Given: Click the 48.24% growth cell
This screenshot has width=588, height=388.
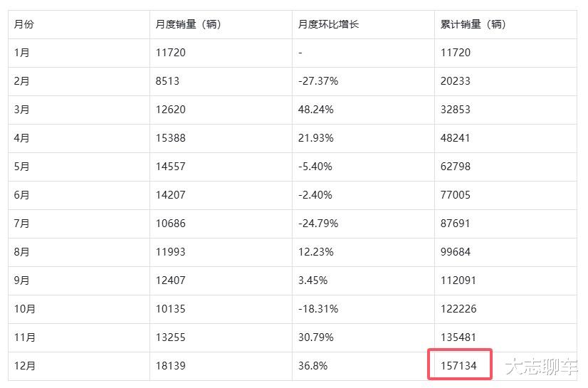Looking at the screenshot, I should [316, 110].
